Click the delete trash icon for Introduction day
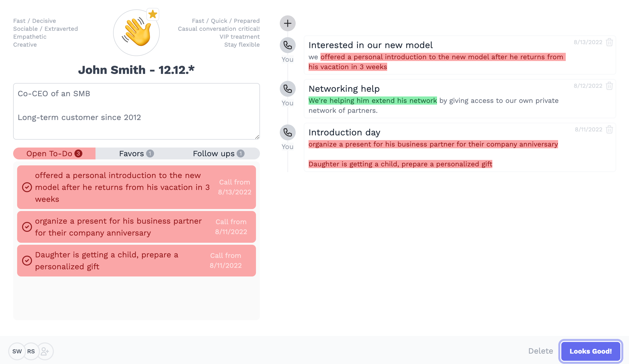 coord(609,129)
